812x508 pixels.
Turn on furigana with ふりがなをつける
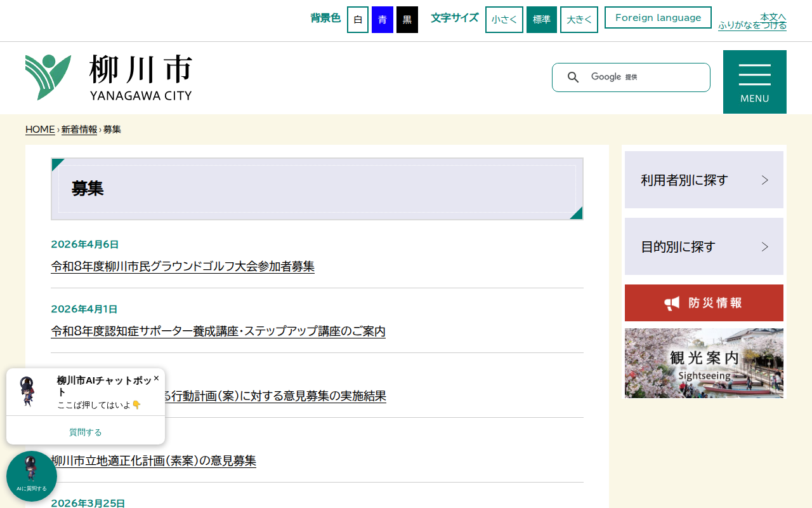coord(752,25)
